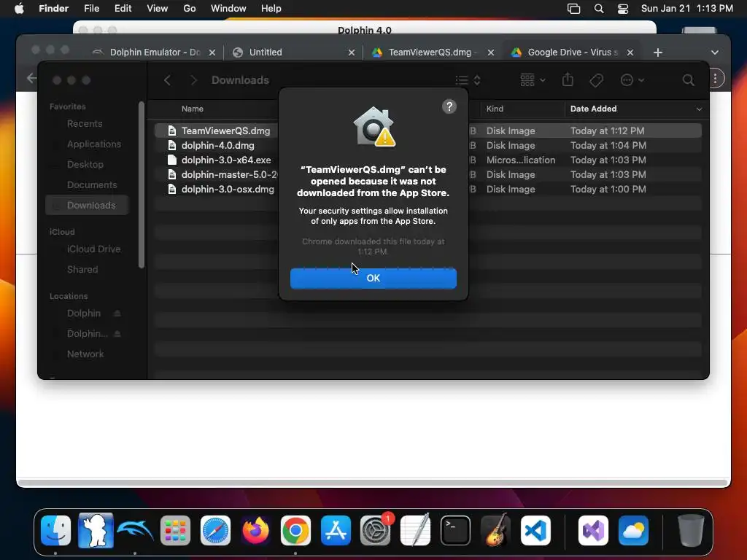The width and height of the screenshot is (747, 560).
Task: Change the Finder list view style
Action: (x=468, y=80)
